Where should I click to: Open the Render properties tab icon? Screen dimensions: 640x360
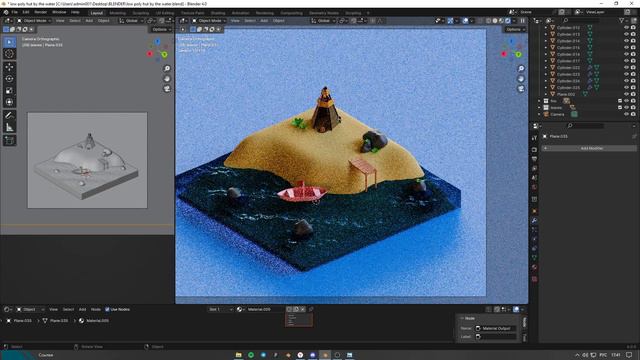click(534, 150)
